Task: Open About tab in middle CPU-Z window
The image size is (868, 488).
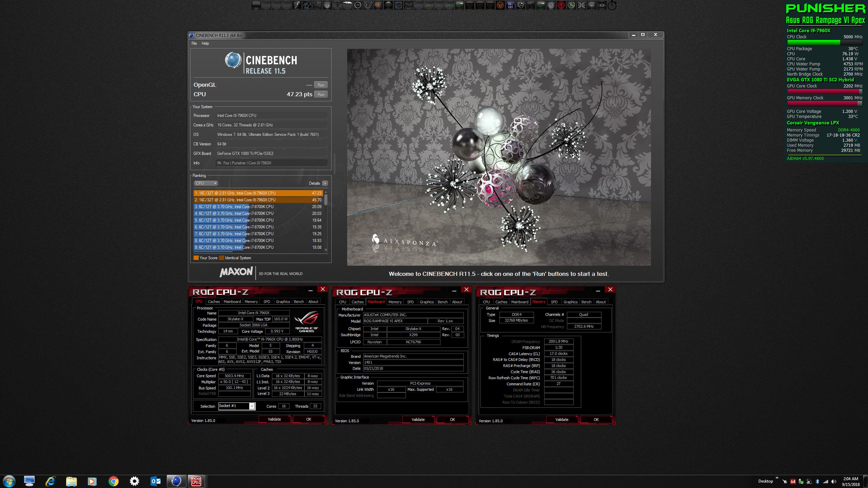Action: 457,302
